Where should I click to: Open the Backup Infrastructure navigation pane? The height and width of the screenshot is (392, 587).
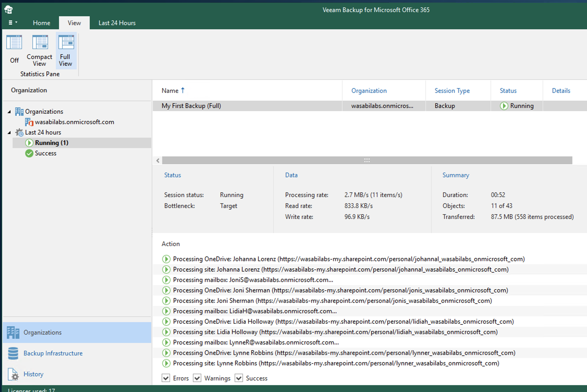click(77, 353)
